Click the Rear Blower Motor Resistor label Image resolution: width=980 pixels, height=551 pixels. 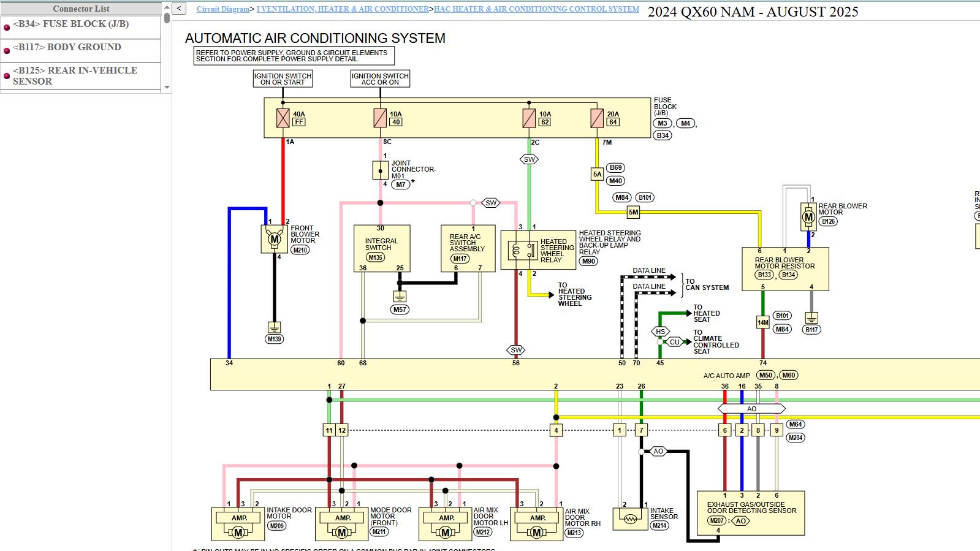[784, 263]
